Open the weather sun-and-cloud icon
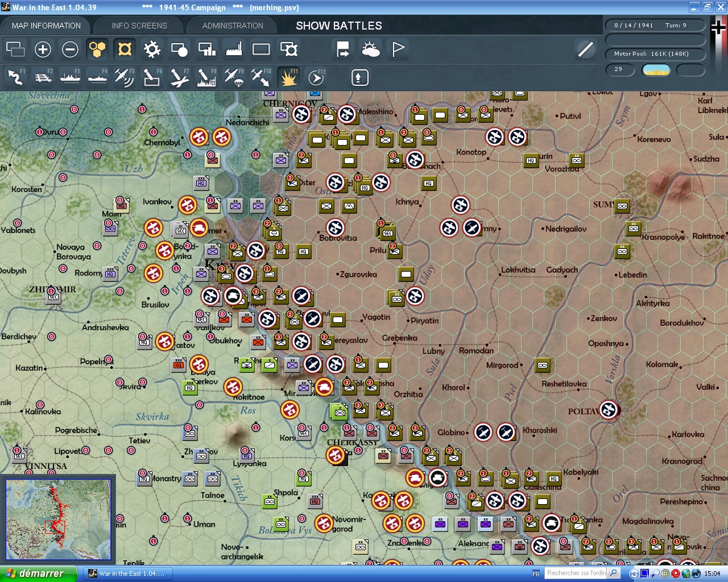The image size is (728, 582). [370, 49]
